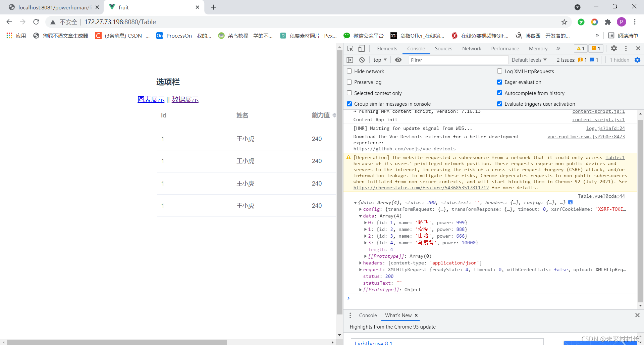Open the Chrome three-dot menu
The height and width of the screenshot is (345, 644).
click(x=635, y=22)
